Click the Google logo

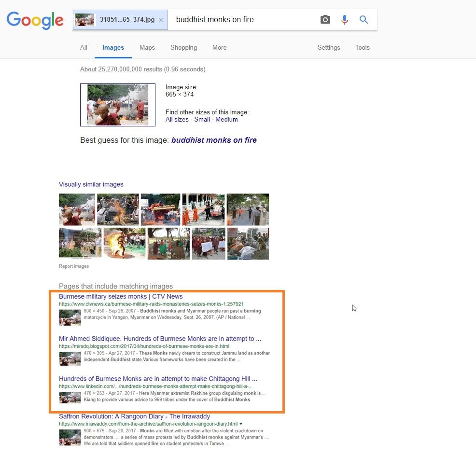coord(35,20)
